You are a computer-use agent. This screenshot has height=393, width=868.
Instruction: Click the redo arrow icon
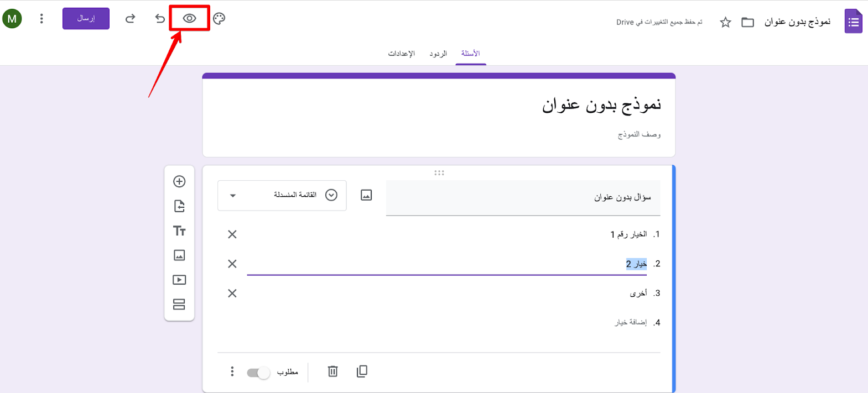tap(130, 18)
